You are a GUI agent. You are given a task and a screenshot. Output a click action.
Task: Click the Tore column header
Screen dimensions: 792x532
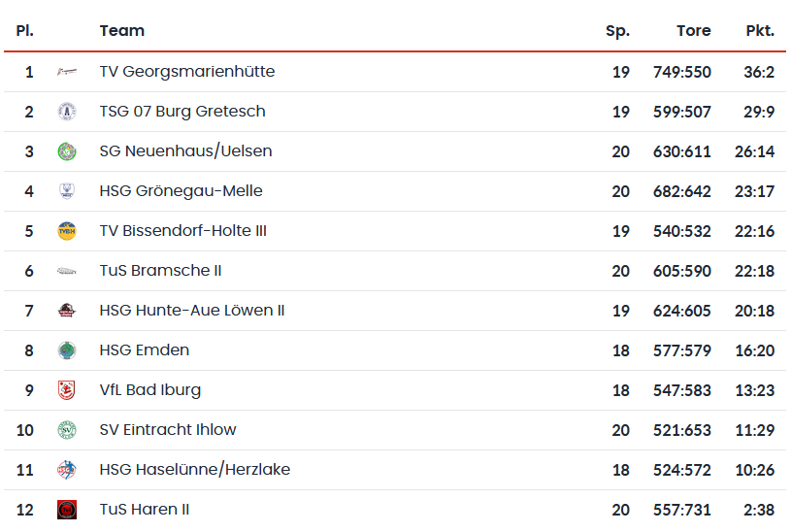[693, 31]
